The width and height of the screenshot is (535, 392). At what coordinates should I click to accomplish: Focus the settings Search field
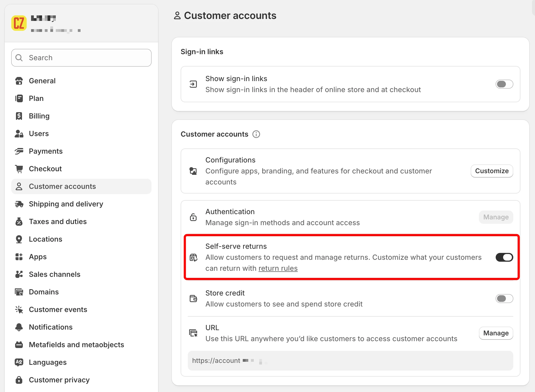81,58
